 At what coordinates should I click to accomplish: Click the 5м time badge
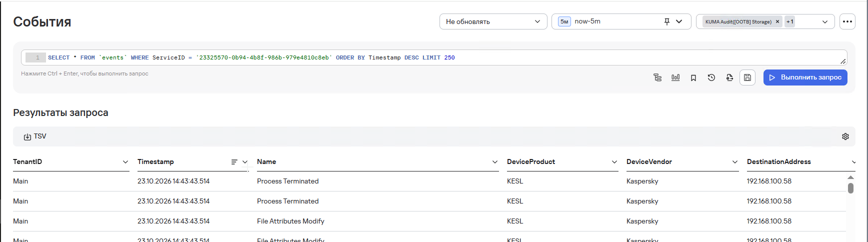[564, 21]
